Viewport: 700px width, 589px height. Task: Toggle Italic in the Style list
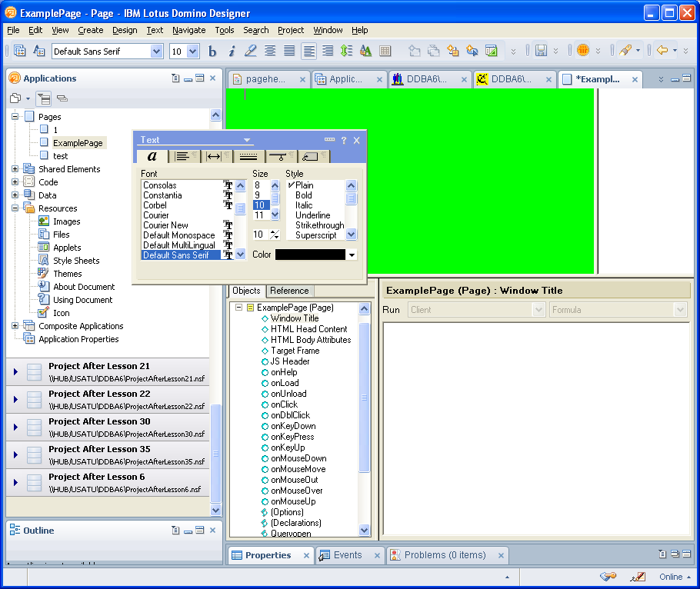(x=304, y=205)
